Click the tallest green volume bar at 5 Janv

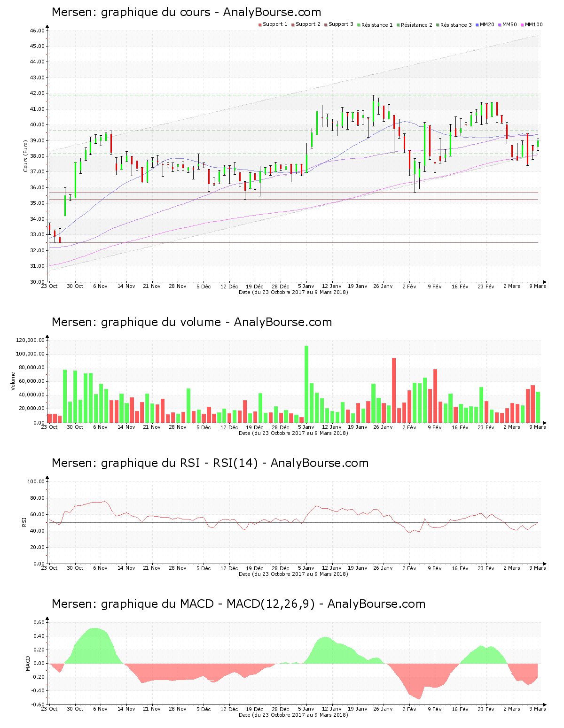point(306,384)
